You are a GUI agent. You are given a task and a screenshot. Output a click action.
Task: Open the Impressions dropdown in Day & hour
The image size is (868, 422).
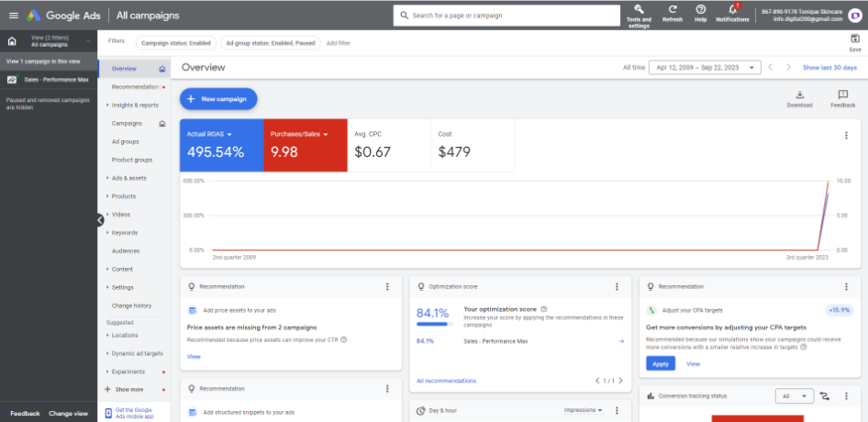click(583, 410)
